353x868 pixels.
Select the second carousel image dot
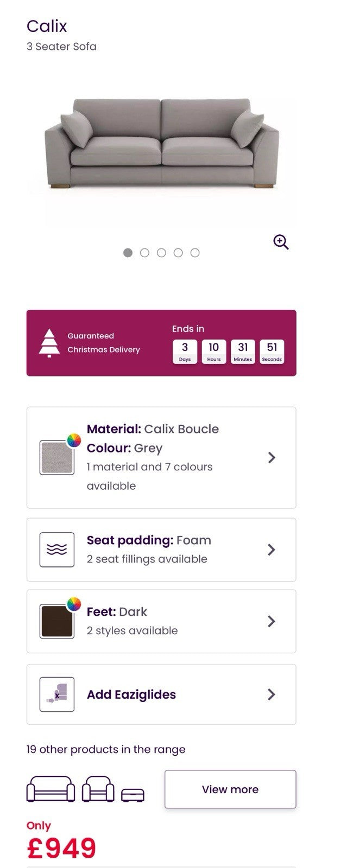(144, 253)
